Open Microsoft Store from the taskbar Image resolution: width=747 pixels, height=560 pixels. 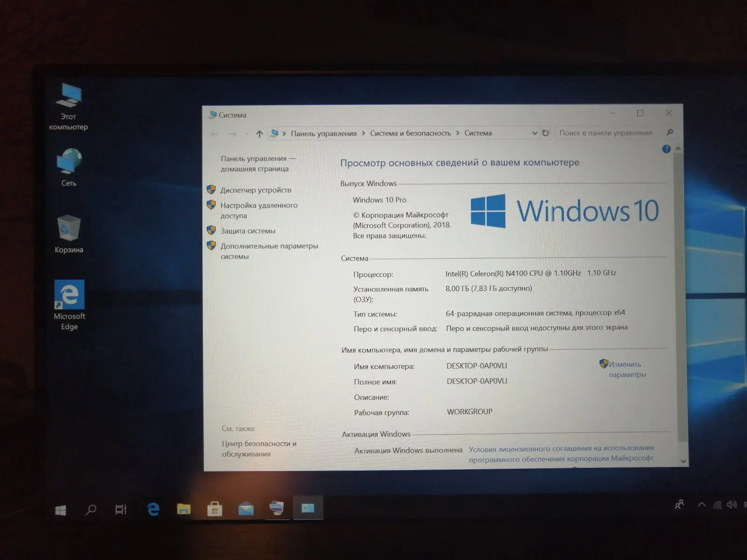click(x=215, y=509)
